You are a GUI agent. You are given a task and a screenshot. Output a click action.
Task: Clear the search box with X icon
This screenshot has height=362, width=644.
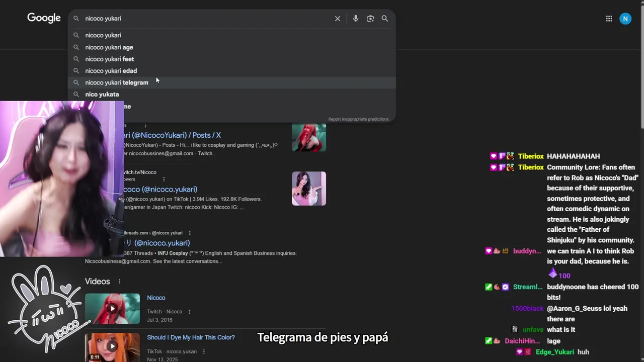338,19
